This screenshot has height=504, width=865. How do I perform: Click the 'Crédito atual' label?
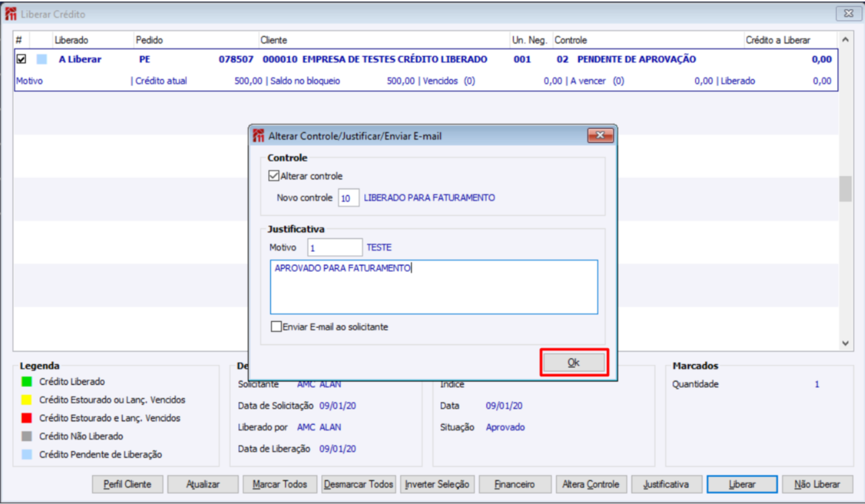click(x=161, y=81)
